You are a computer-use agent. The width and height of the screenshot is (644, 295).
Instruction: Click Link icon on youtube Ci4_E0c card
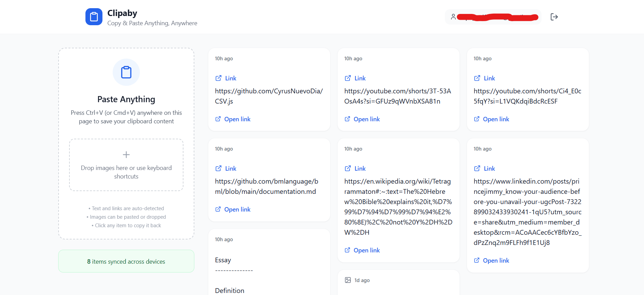click(x=477, y=78)
